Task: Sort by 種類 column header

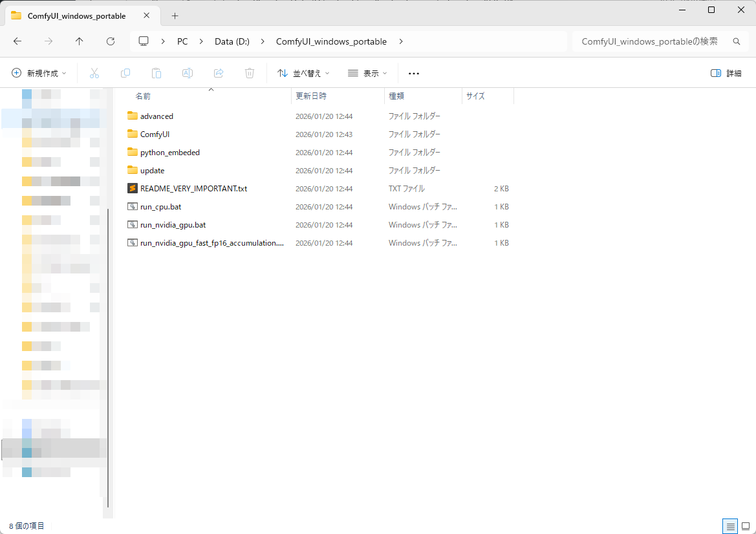Action: [x=396, y=96]
